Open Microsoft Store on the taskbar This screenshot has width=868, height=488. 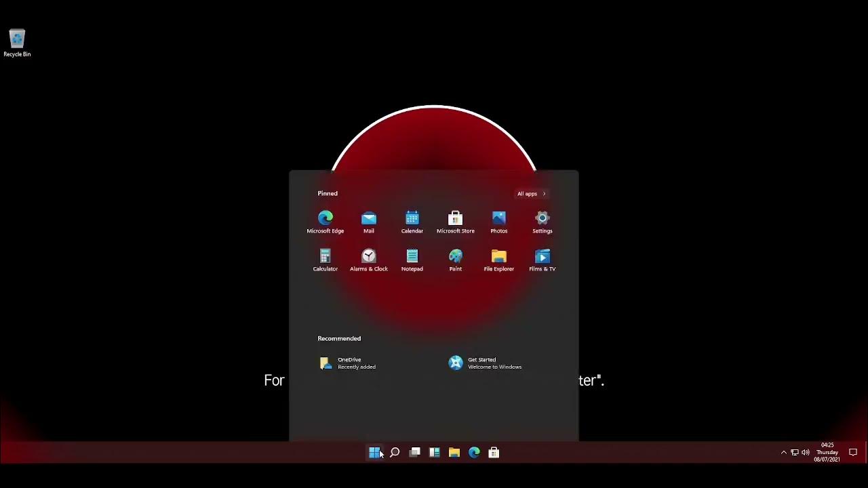pyautogui.click(x=494, y=453)
